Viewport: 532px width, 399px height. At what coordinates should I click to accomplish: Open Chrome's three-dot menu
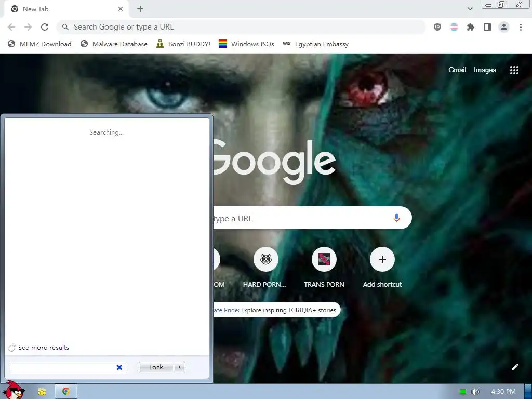point(521,27)
